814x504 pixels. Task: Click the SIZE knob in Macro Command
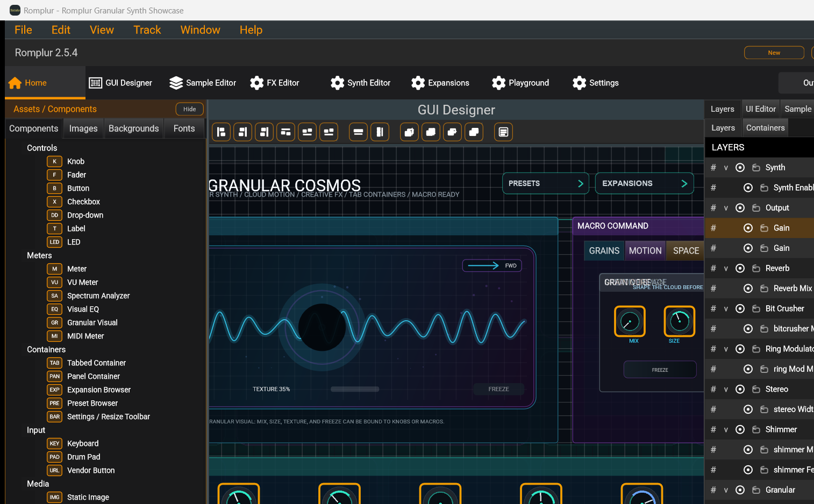click(680, 321)
